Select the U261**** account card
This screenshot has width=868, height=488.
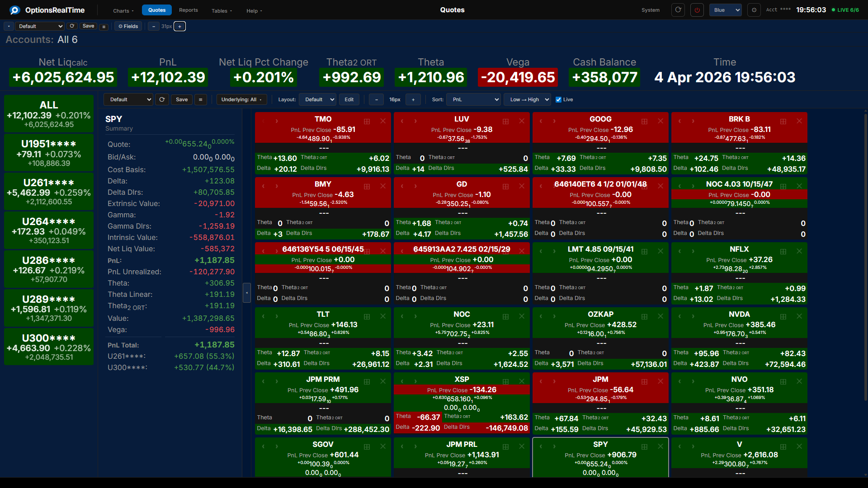[x=49, y=192]
